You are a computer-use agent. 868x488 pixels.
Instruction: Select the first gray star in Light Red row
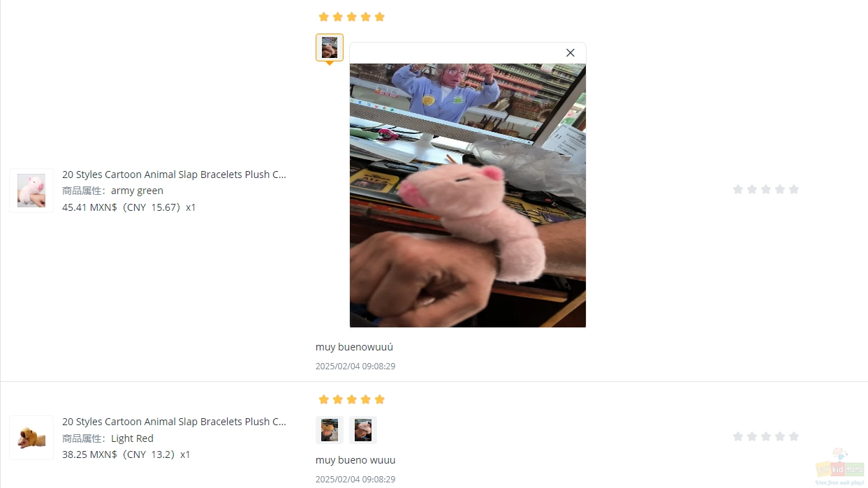tap(738, 436)
